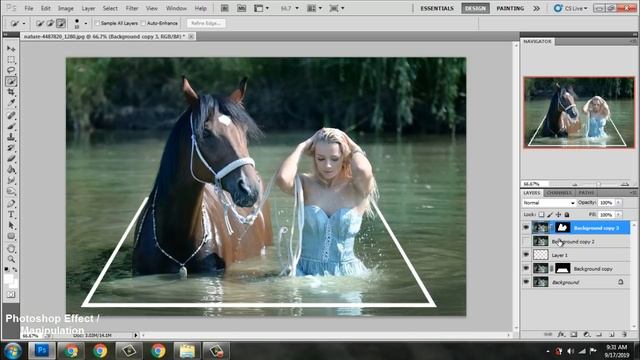The height and width of the screenshot is (360, 640).
Task: Switch to the Channels tab
Action: 559,193
